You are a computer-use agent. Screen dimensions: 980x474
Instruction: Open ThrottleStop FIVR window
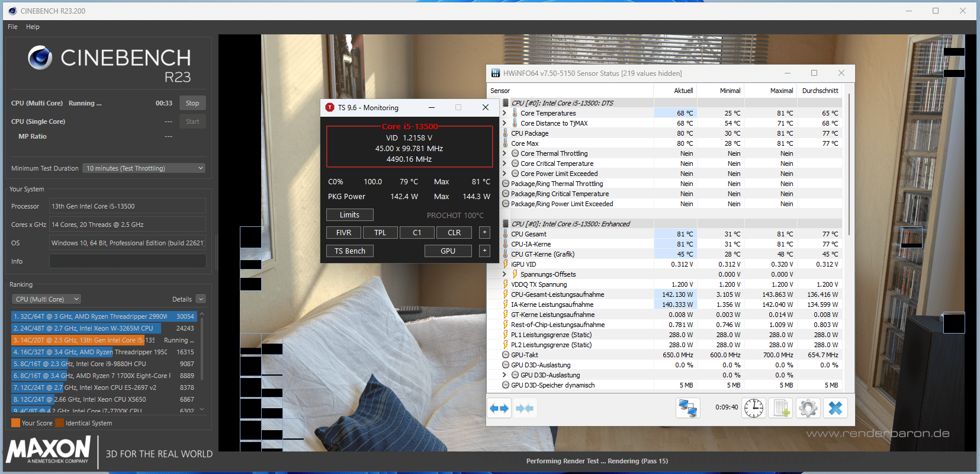pos(343,232)
